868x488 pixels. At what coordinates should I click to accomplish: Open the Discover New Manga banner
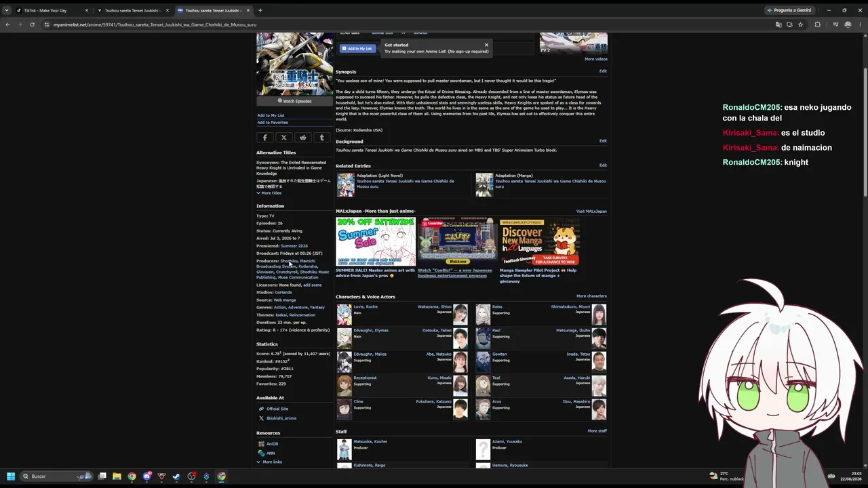click(540, 242)
